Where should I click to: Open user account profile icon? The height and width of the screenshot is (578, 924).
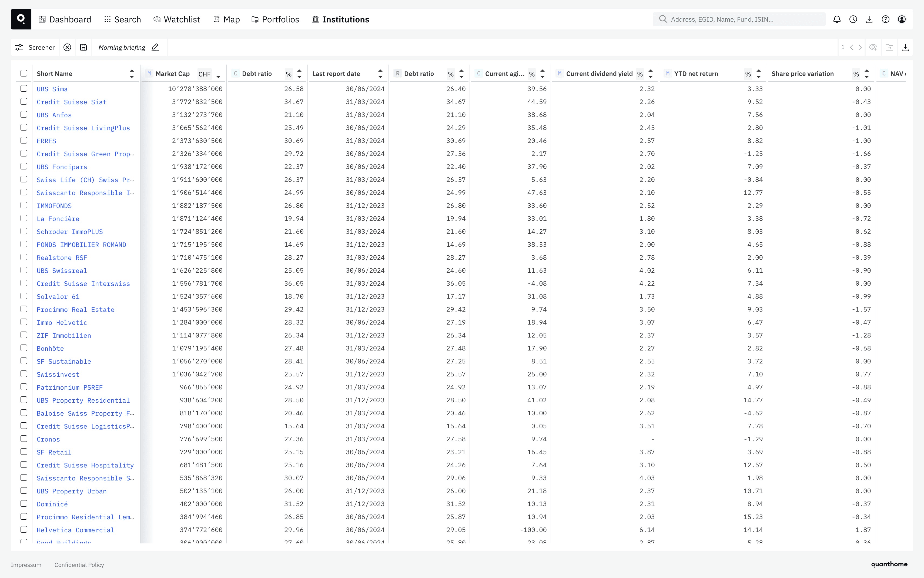coord(902,19)
